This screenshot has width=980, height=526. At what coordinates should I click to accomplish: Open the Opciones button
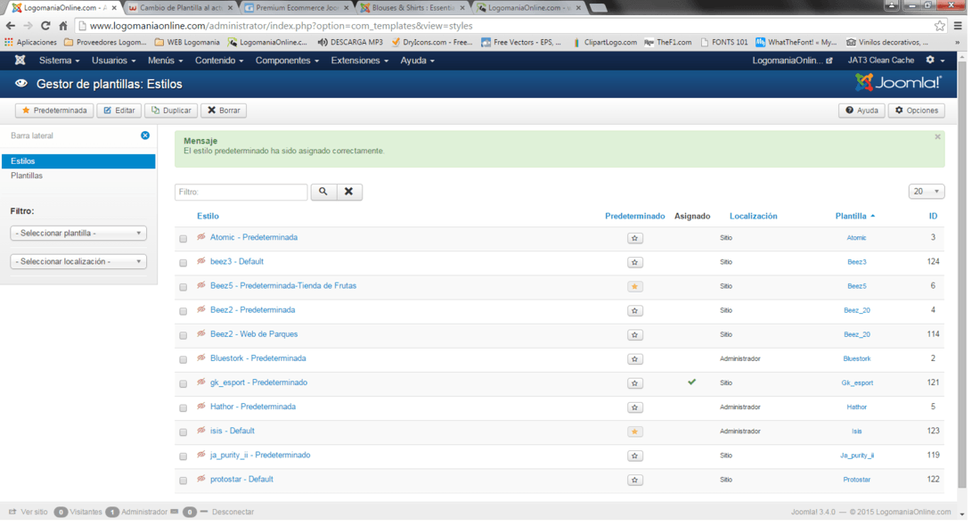click(916, 110)
